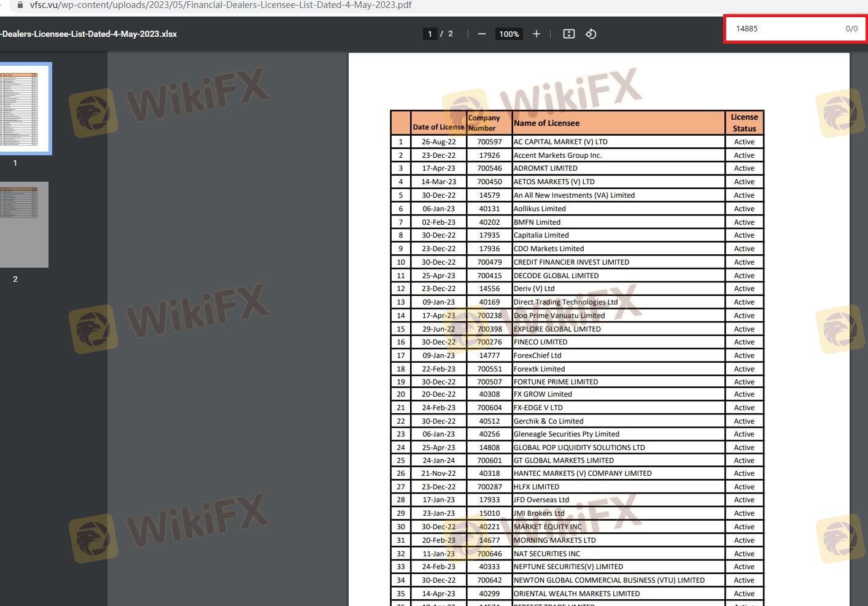Click the Date of License column header
Viewport: 868px width, 606px height.
point(438,127)
